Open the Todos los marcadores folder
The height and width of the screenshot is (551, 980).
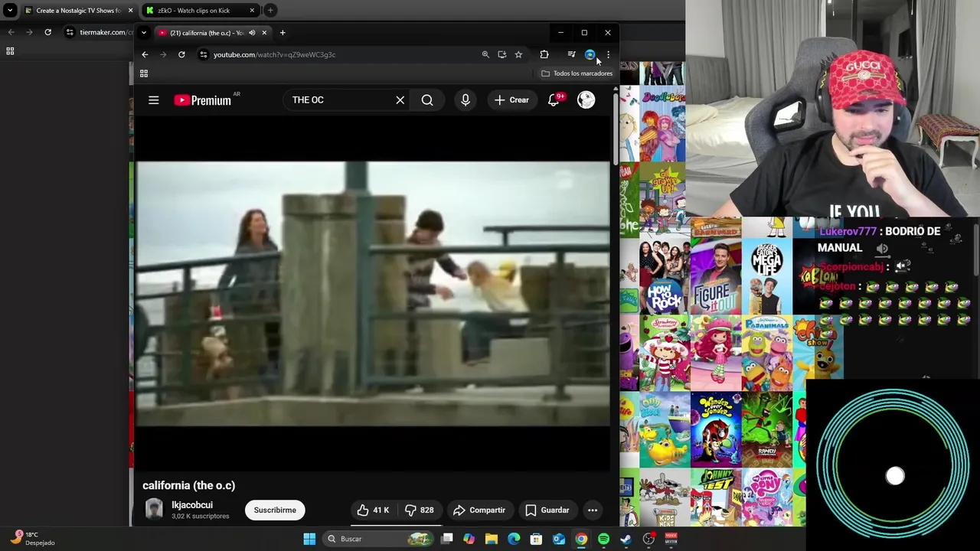click(577, 73)
